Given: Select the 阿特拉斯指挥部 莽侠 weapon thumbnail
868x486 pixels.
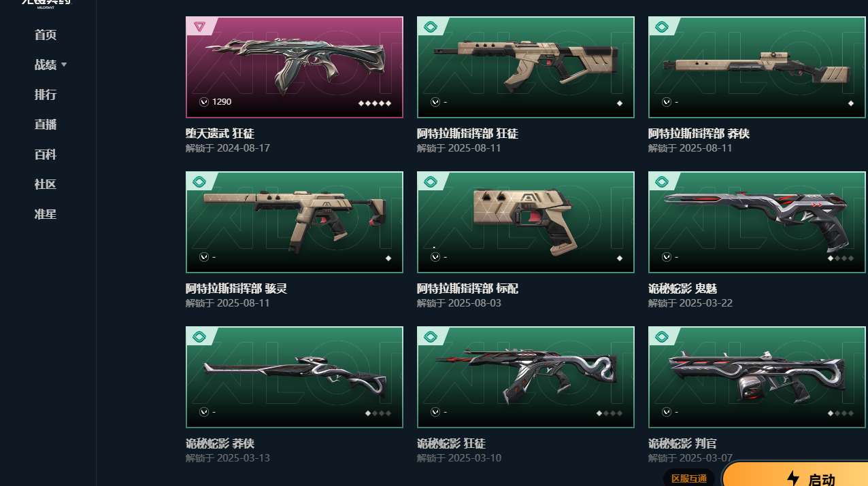Looking at the screenshot, I should (756, 67).
